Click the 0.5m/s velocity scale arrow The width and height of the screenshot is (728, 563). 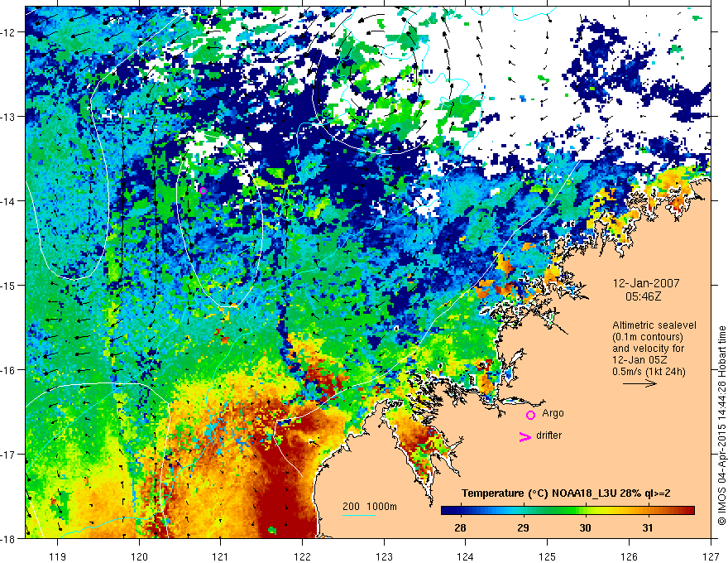tap(639, 383)
